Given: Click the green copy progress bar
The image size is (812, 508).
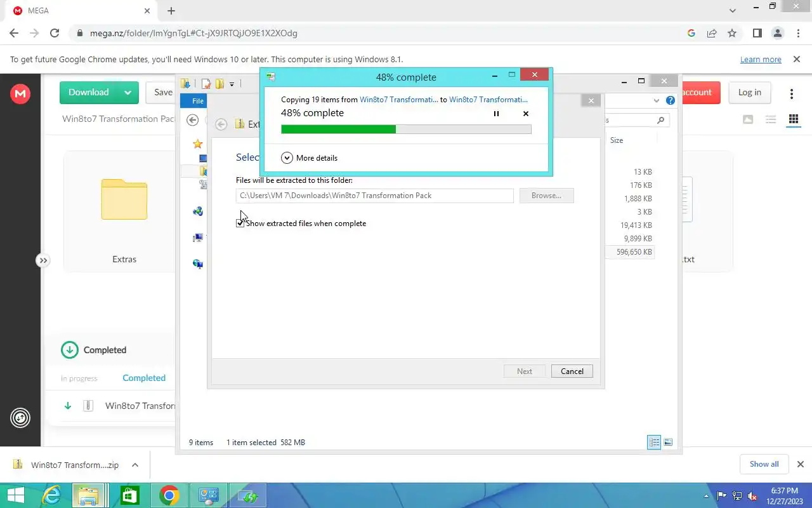Looking at the screenshot, I should (x=406, y=129).
